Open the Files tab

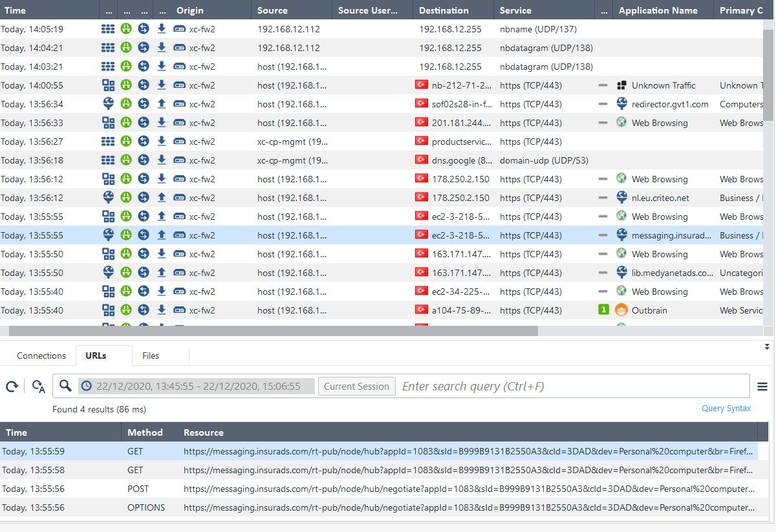[x=151, y=356]
